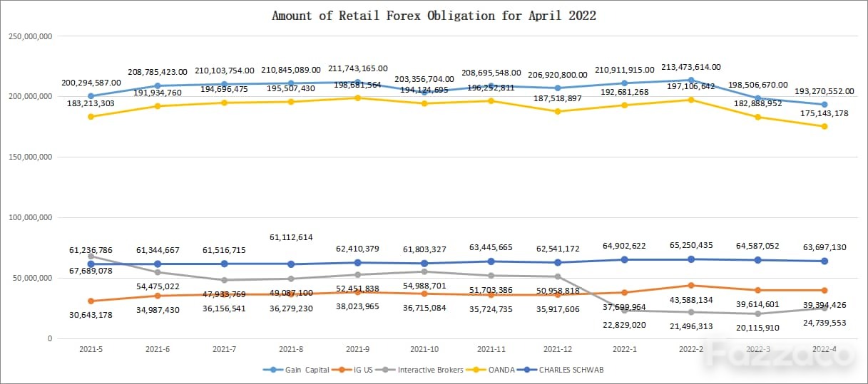Select Schwab data label 61,112,614
Screen dimensions: 868x384
291,237
